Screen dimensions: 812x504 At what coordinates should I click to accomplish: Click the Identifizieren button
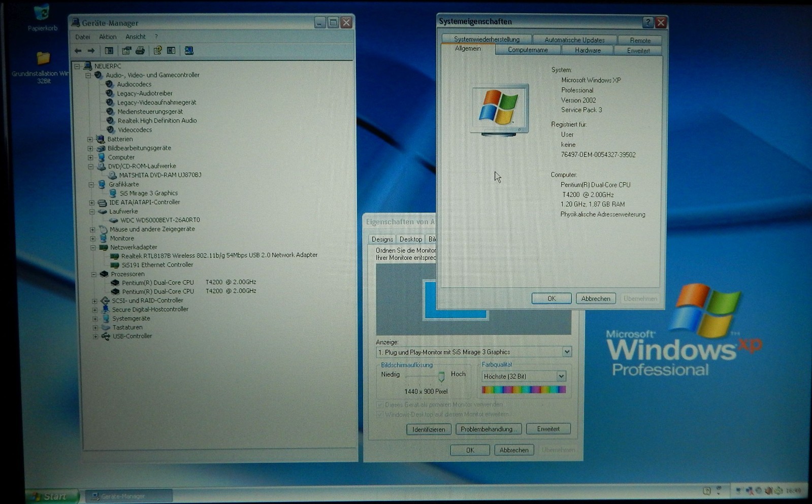429,429
